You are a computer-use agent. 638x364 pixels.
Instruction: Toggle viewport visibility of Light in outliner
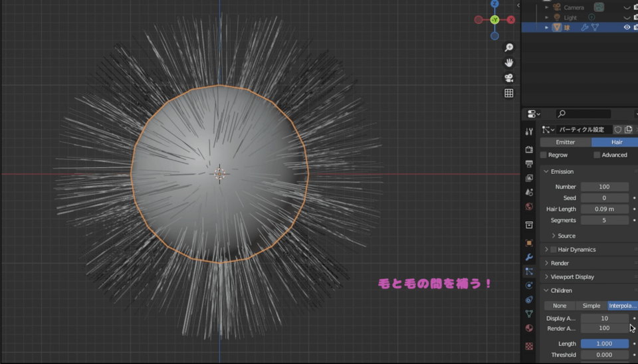click(x=627, y=17)
